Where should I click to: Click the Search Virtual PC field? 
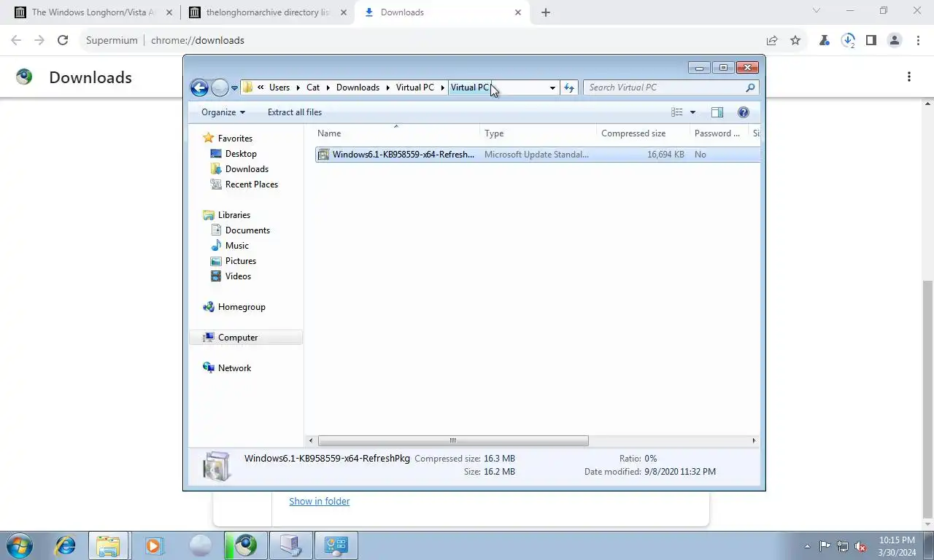664,87
